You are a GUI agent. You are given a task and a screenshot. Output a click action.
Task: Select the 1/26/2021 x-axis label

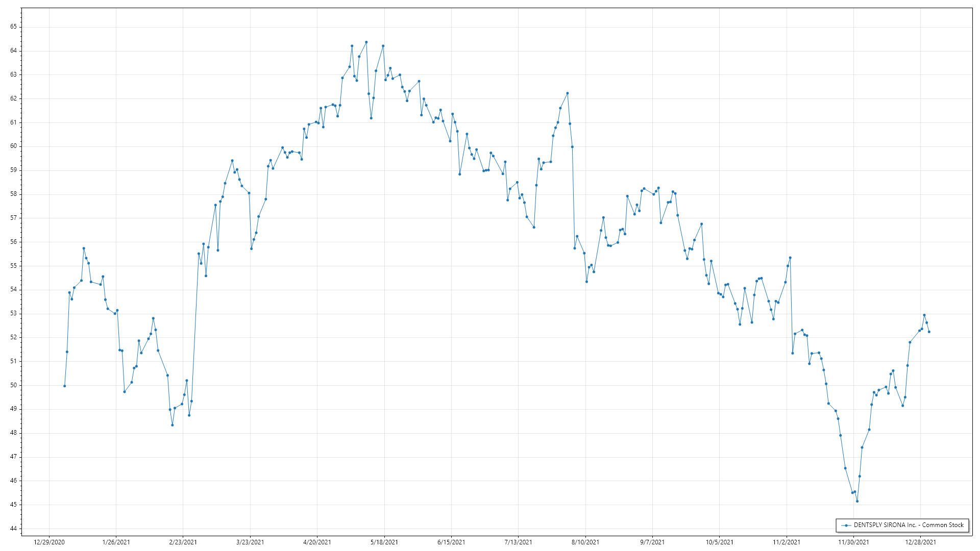(116, 542)
